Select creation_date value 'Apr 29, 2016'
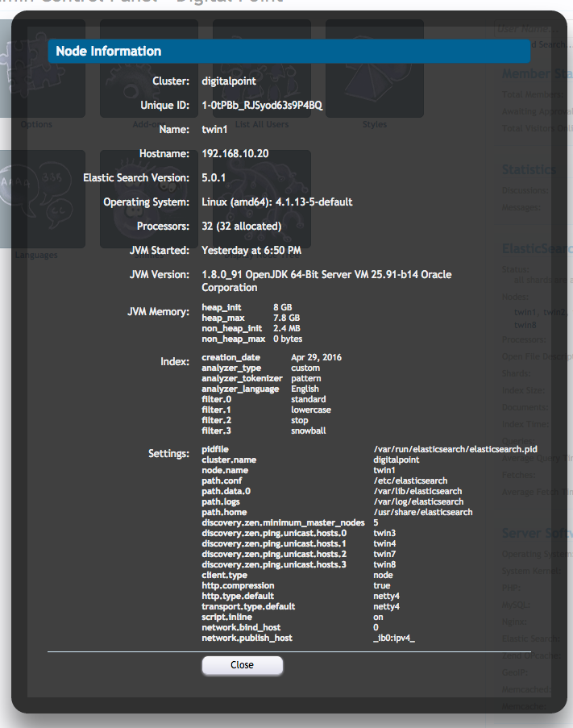The height and width of the screenshot is (728, 573). tap(317, 357)
